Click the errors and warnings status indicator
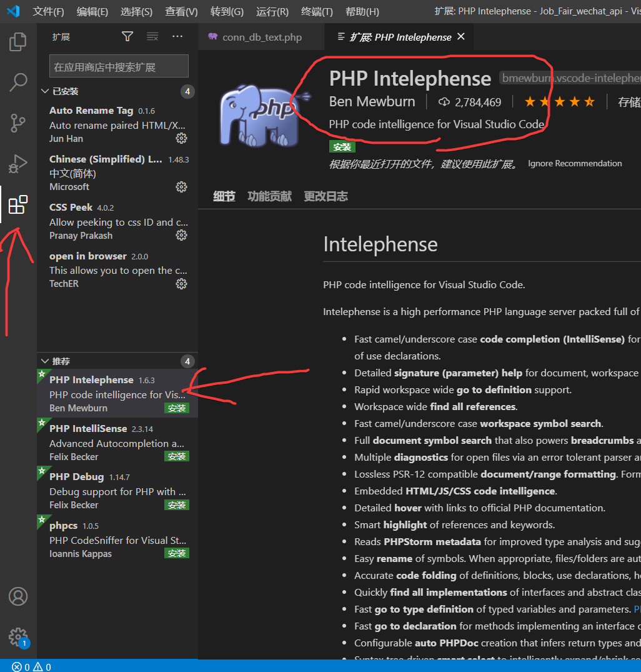Viewport: 641px width, 672px height. click(x=32, y=667)
